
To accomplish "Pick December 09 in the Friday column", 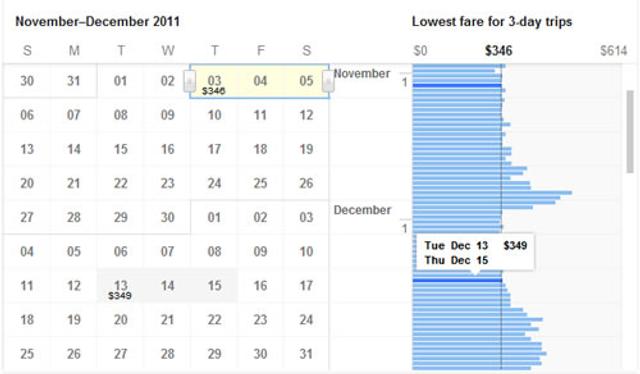I will tap(260, 252).
